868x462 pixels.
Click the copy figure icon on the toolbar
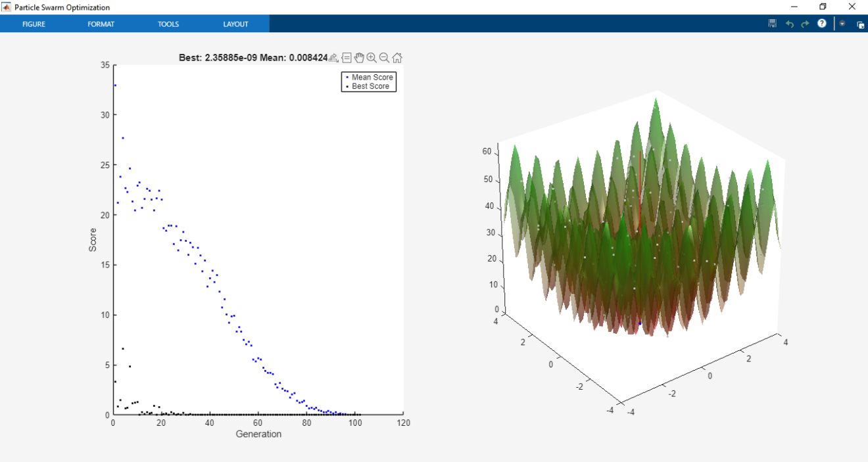pyautogui.click(x=860, y=24)
